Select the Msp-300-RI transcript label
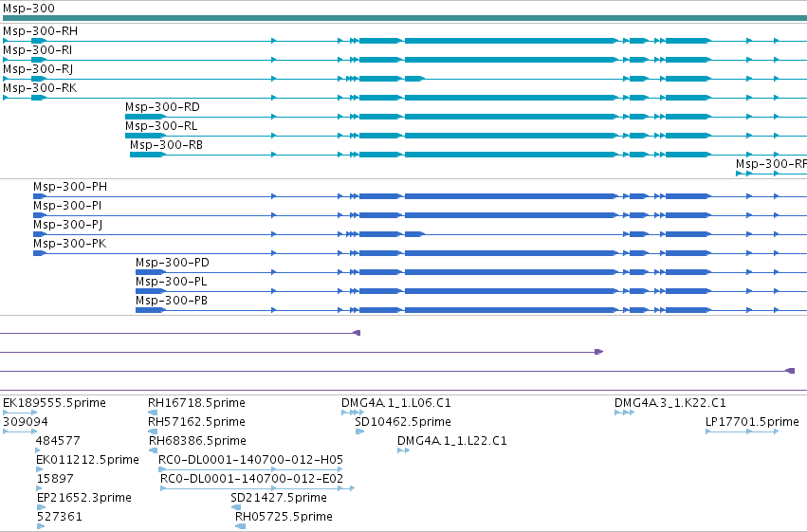The height and width of the screenshot is (532, 807). pyautogui.click(x=38, y=50)
